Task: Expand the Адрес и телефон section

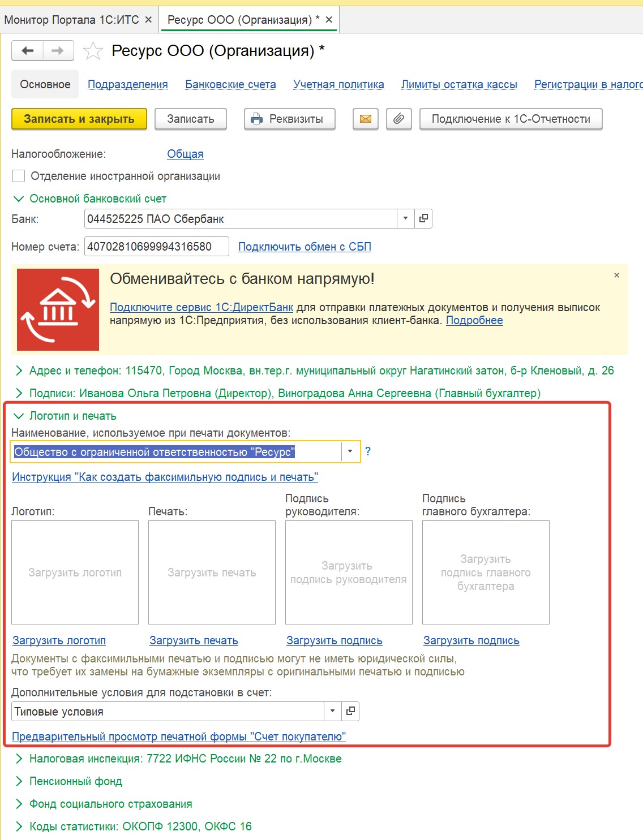Action: point(19,371)
